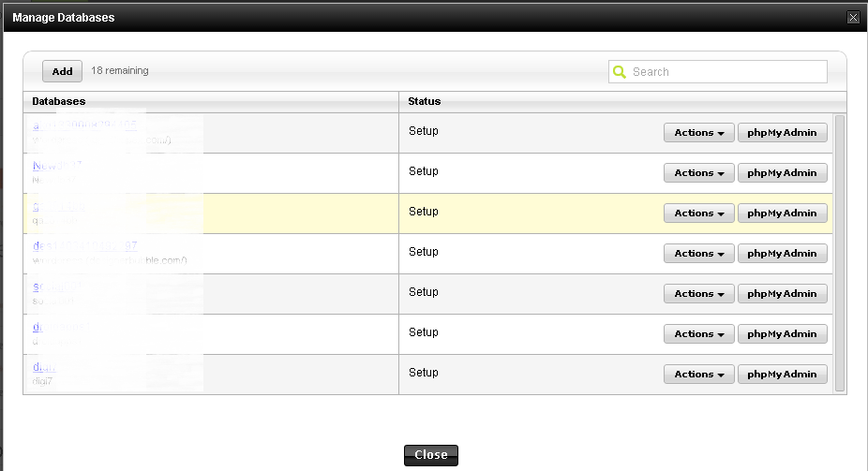Expand Actions menu in the second row
868x471 pixels.
[698, 173]
